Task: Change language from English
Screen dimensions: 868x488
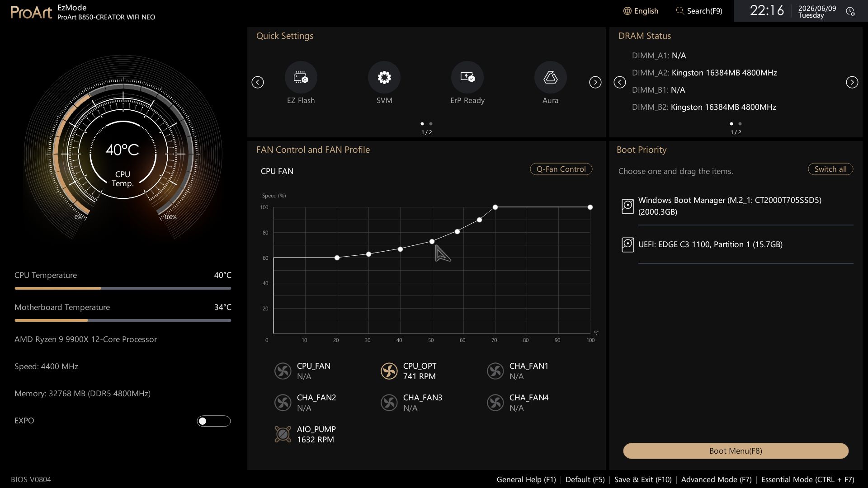Action: click(x=646, y=11)
